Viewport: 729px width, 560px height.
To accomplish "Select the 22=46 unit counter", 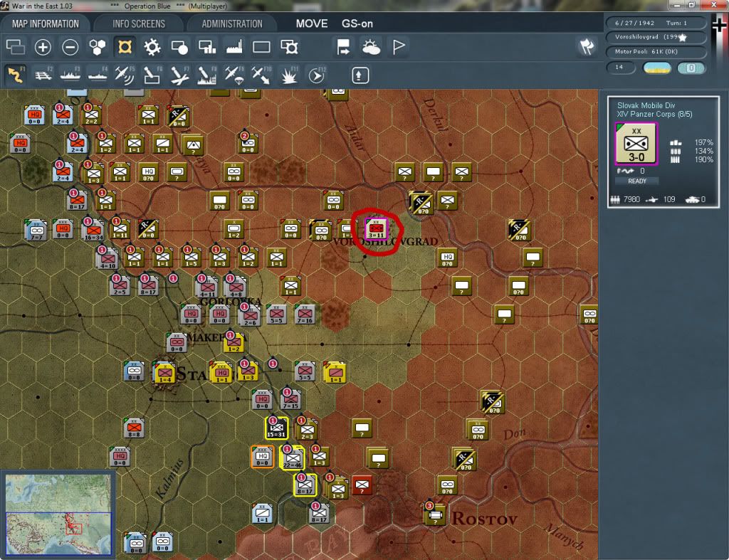I will tap(293, 457).
